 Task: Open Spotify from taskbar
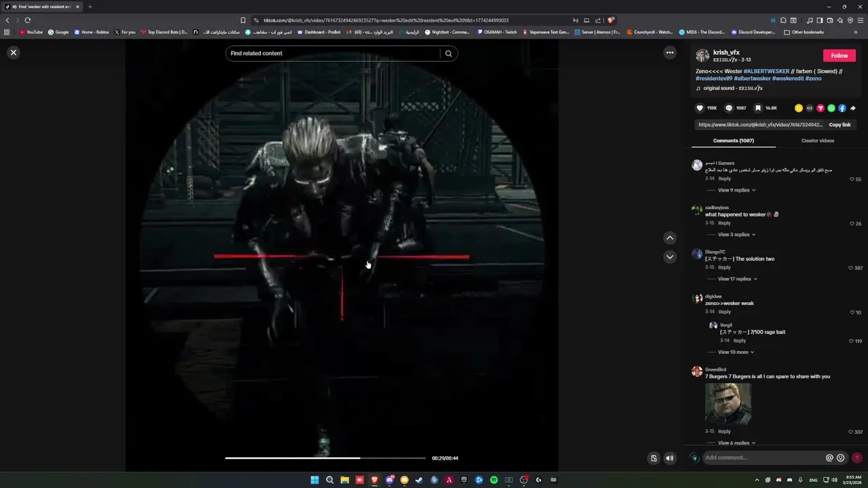point(494,480)
